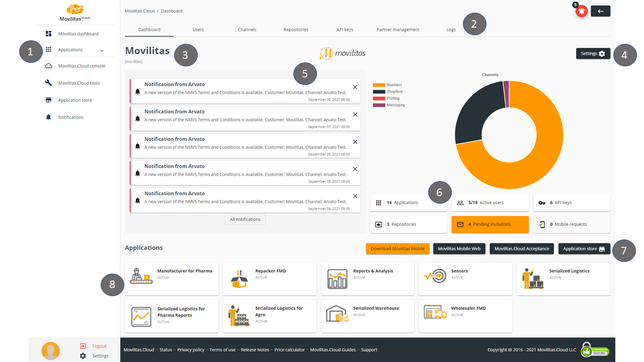
Task: Dismiss the September 08 Arvato notification
Action: [355, 87]
